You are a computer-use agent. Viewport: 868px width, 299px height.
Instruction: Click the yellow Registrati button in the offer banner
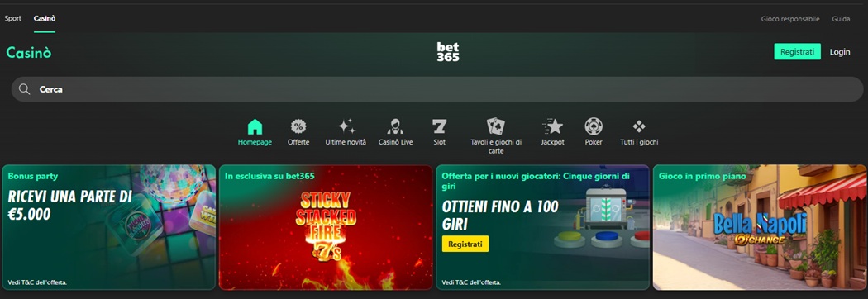click(x=465, y=244)
